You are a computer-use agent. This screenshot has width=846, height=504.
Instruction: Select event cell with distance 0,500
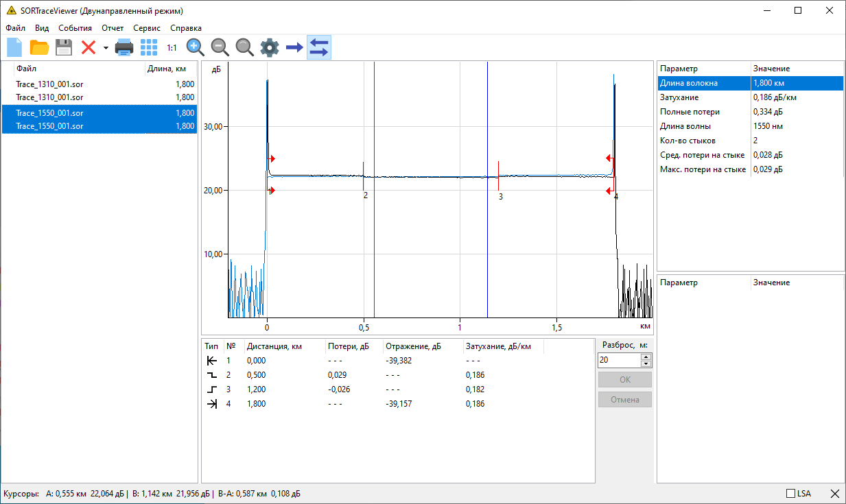point(256,375)
